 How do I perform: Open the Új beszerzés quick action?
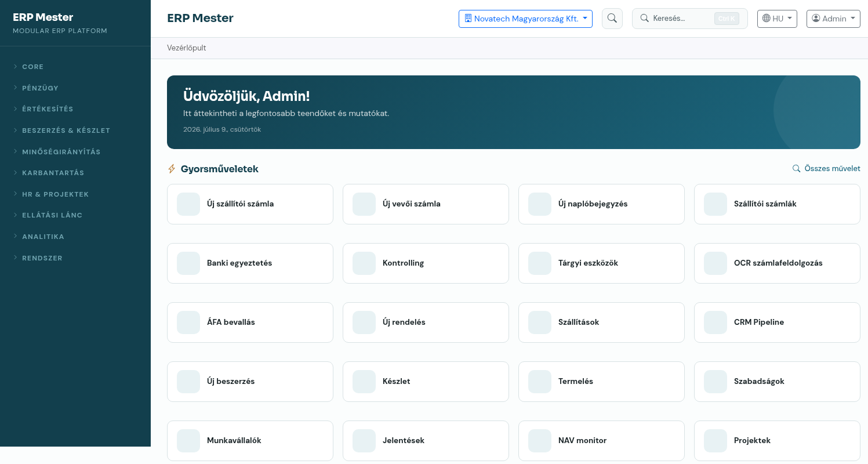[250, 382]
